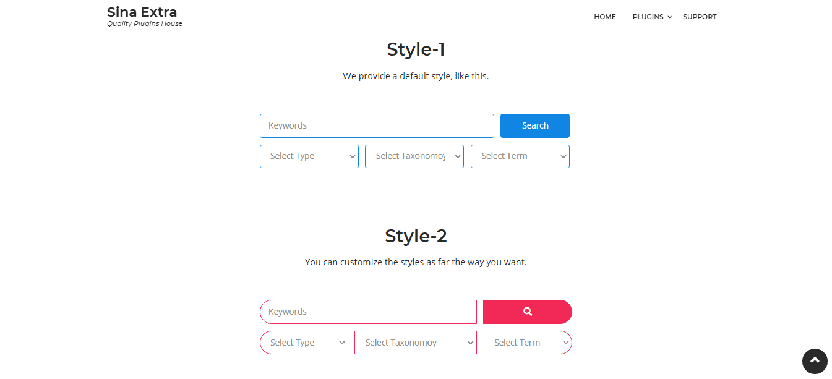Image resolution: width=832 pixels, height=379 pixels.
Task: Click the Sina Extra site title
Action: [x=142, y=12]
